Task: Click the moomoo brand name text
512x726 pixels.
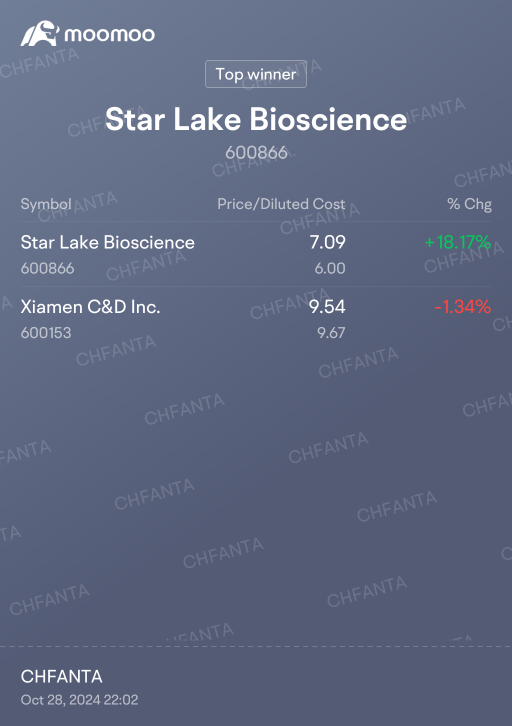Action: [109, 35]
